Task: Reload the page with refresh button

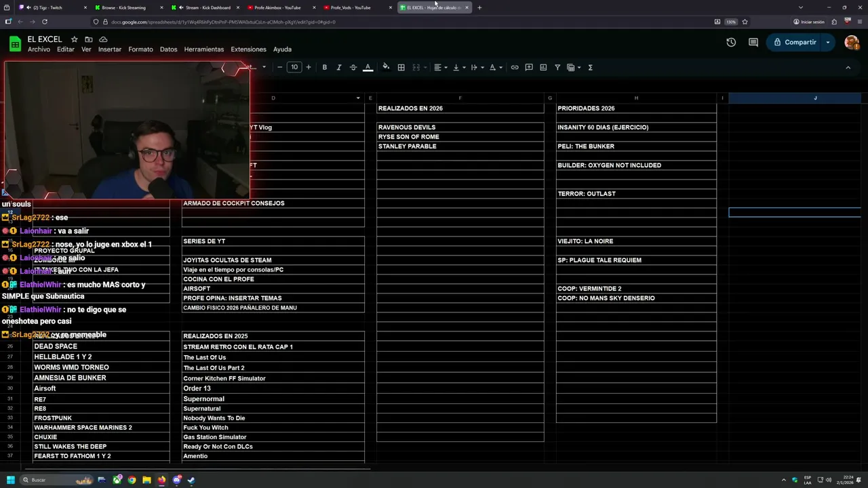Action: (44, 22)
